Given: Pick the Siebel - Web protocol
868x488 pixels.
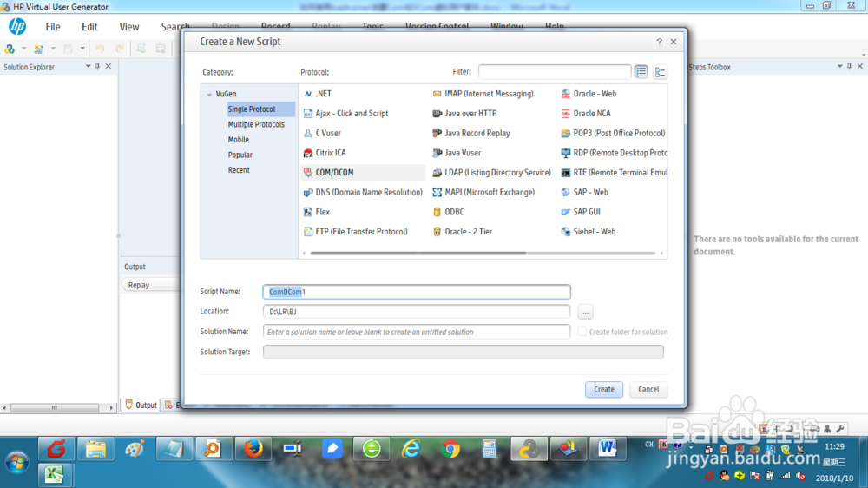Looking at the screenshot, I should [x=588, y=232].
